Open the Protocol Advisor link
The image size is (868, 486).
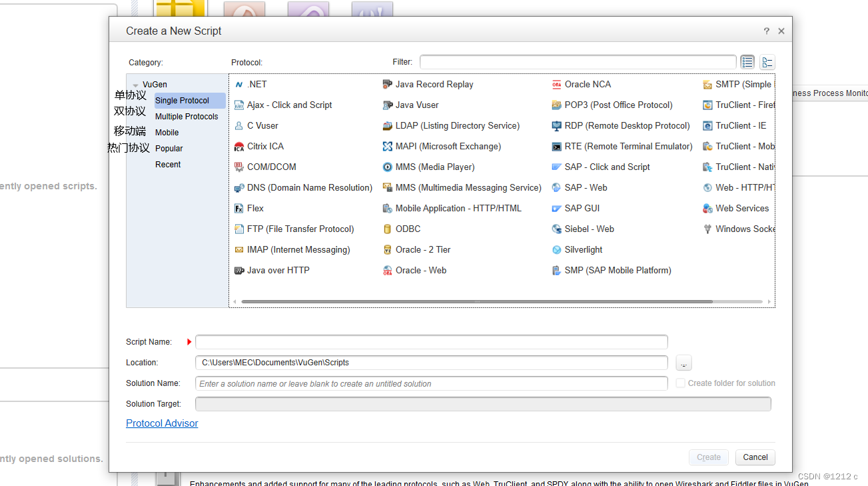point(162,423)
